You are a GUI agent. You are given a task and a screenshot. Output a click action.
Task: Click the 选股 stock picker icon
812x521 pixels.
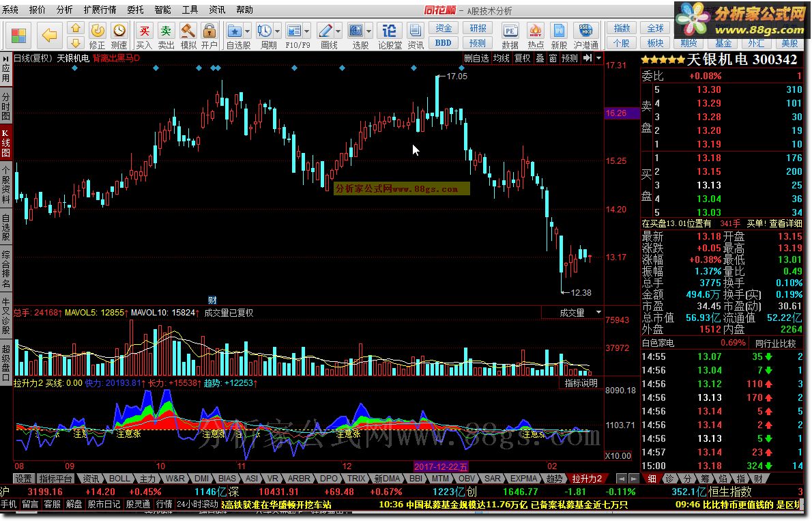coord(356,31)
